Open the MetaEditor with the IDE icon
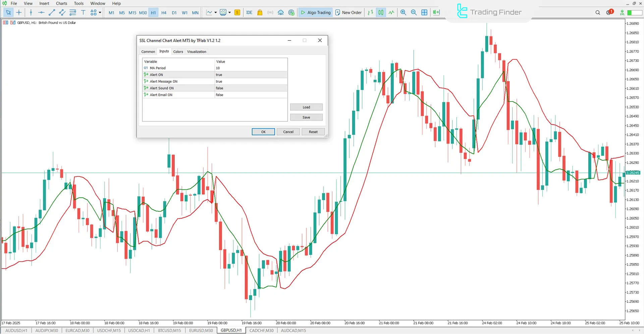This screenshot has width=644, height=334. pos(249,12)
